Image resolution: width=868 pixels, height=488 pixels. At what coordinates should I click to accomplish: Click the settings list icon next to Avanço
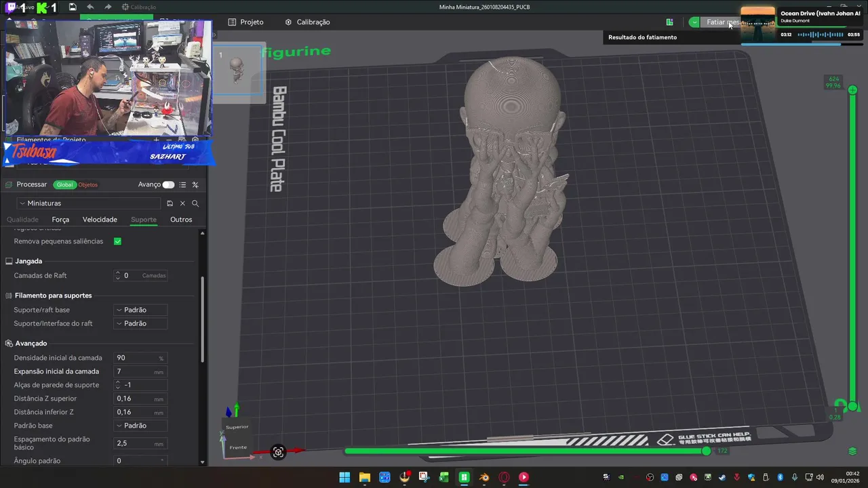click(x=182, y=184)
